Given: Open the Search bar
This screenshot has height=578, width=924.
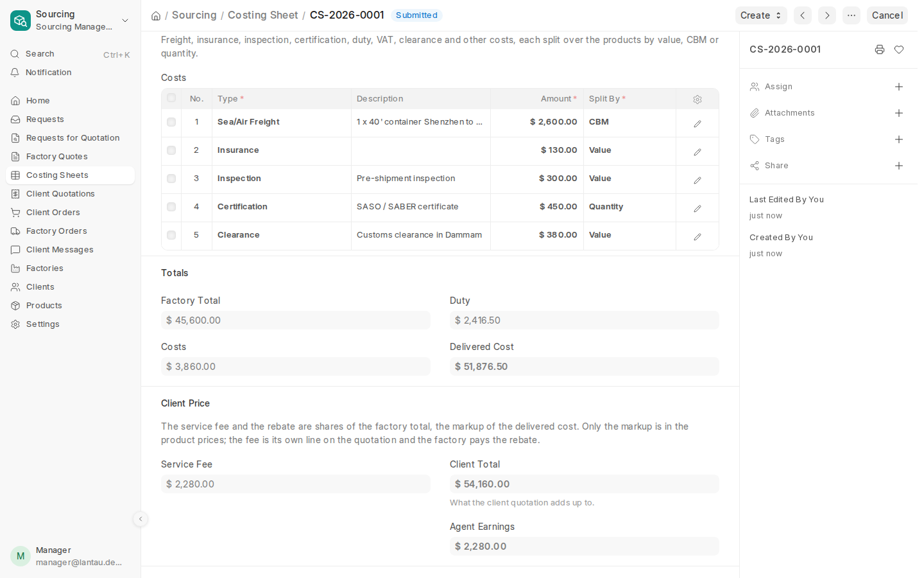Looking at the screenshot, I should [71, 54].
